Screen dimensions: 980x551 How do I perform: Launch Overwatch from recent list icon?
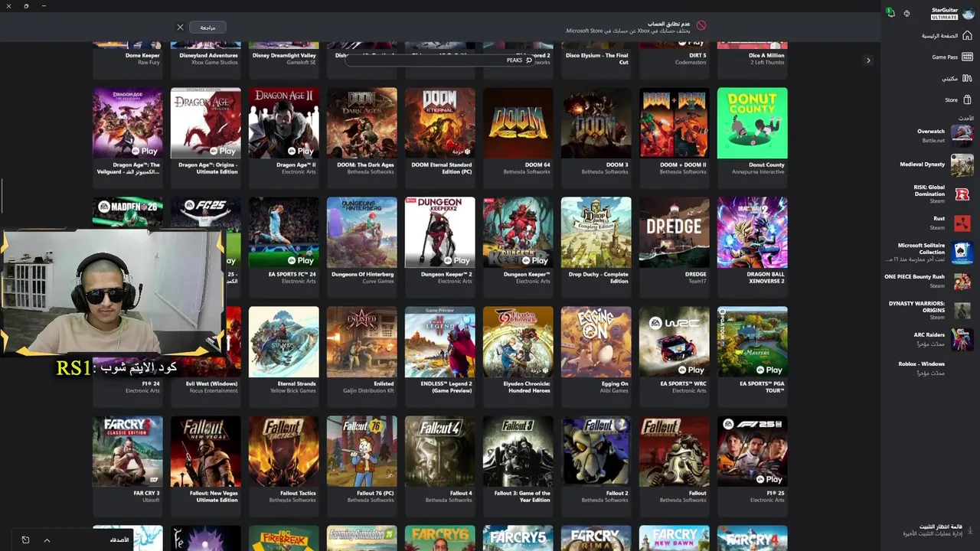(x=962, y=135)
